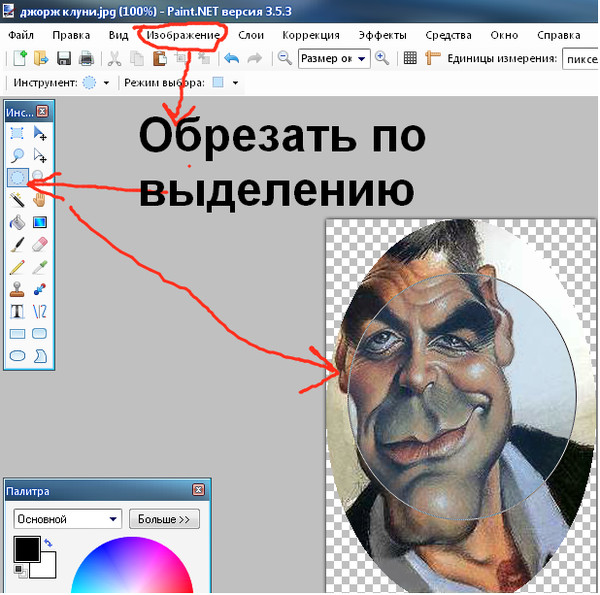600x595 pixels.
Task: Select the Eraser tool
Action: [39, 245]
